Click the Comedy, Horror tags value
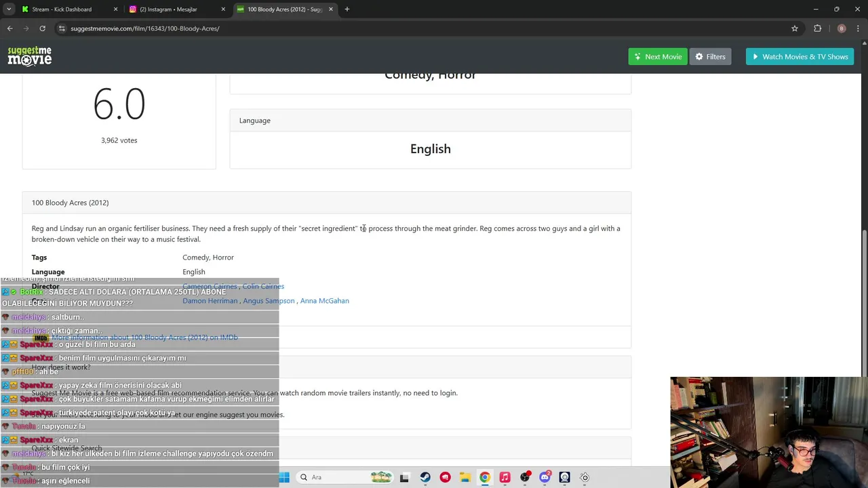This screenshot has height=488, width=868. point(208,258)
